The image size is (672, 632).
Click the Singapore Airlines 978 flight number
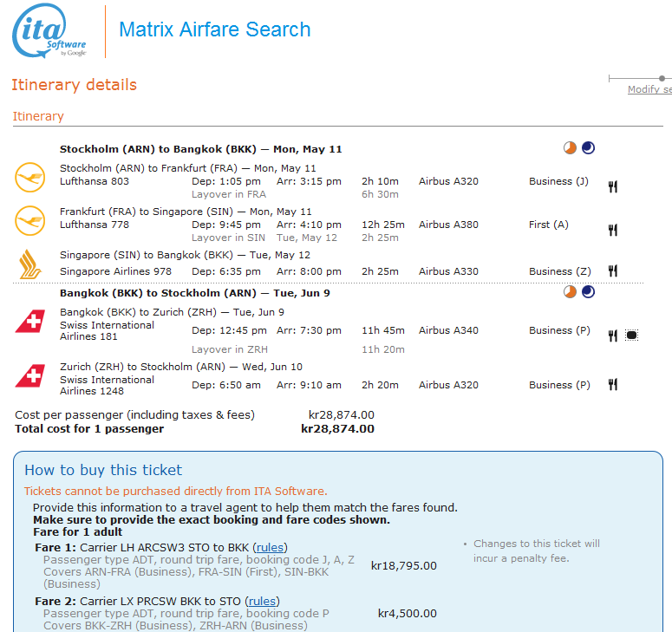[x=115, y=271]
